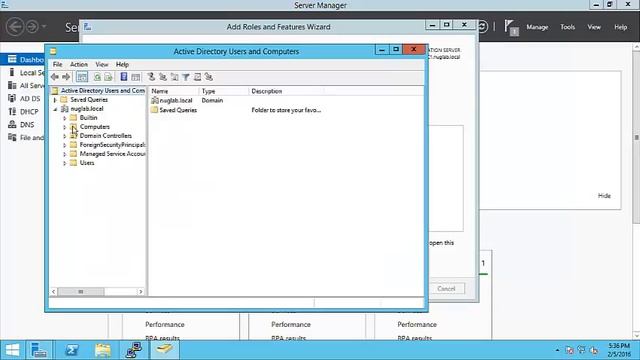This screenshot has width=640, height=360.
Task: Toggle the Show/Hide Action Pane toolbar icon
Action: pos(136,77)
